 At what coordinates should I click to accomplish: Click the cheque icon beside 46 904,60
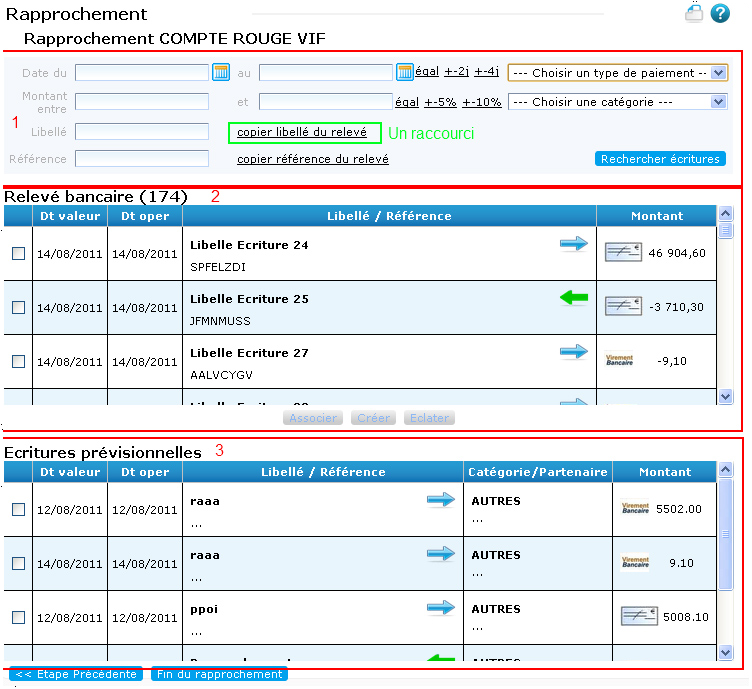click(623, 252)
